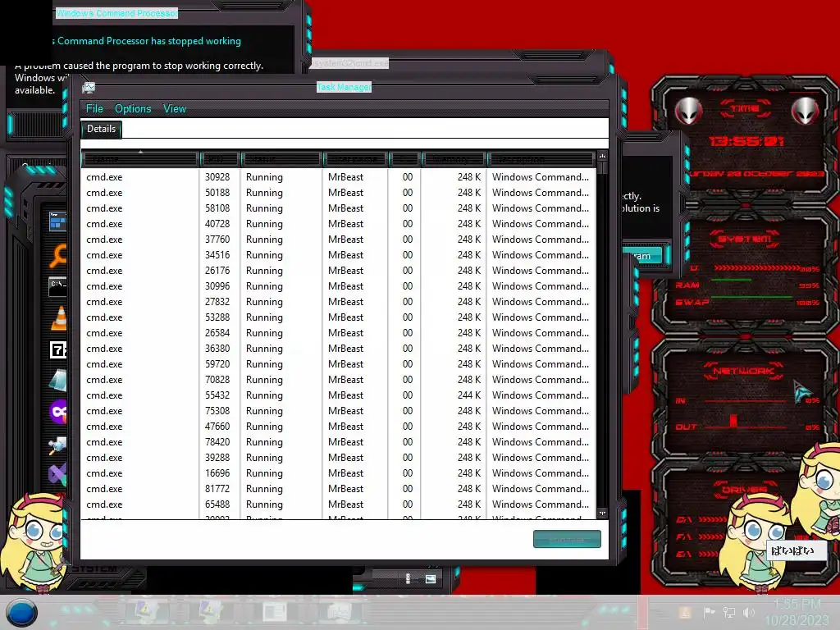This screenshot has width=840, height=630.
Task: Sort by the Name column header
Action: click(140, 159)
